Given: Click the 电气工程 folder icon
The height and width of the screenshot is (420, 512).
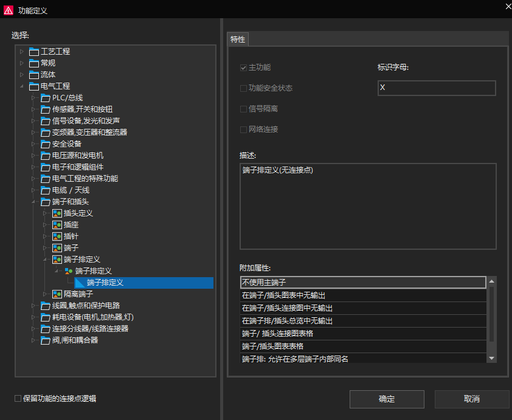Looking at the screenshot, I should (x=34, y=86).
